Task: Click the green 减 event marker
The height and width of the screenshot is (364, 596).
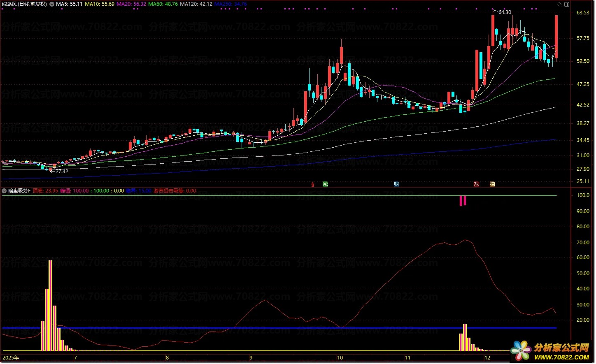Action: pos(325,184)
